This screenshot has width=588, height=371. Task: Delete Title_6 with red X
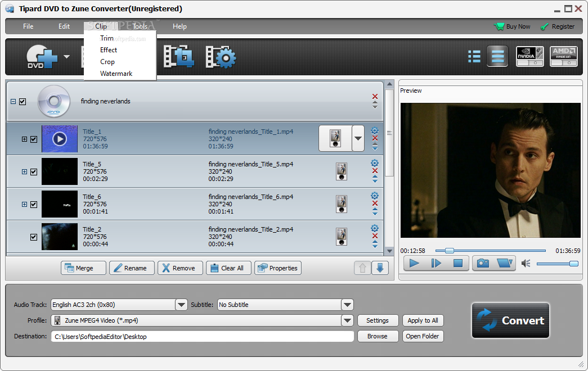[375, 203]
